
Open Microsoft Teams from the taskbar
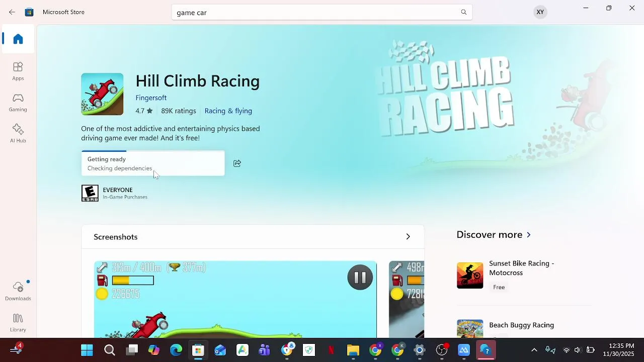265,350
